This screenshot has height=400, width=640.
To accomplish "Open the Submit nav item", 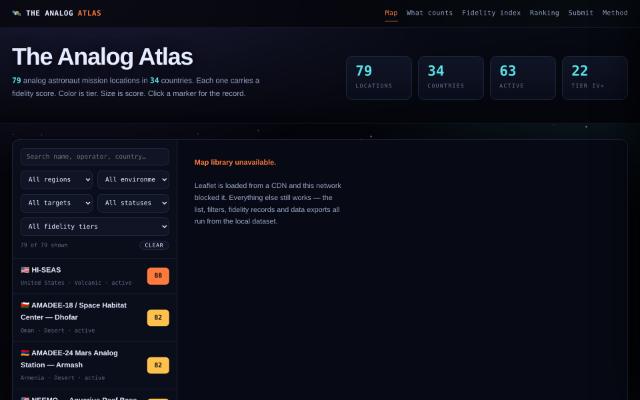I will [x=580, y=13].
